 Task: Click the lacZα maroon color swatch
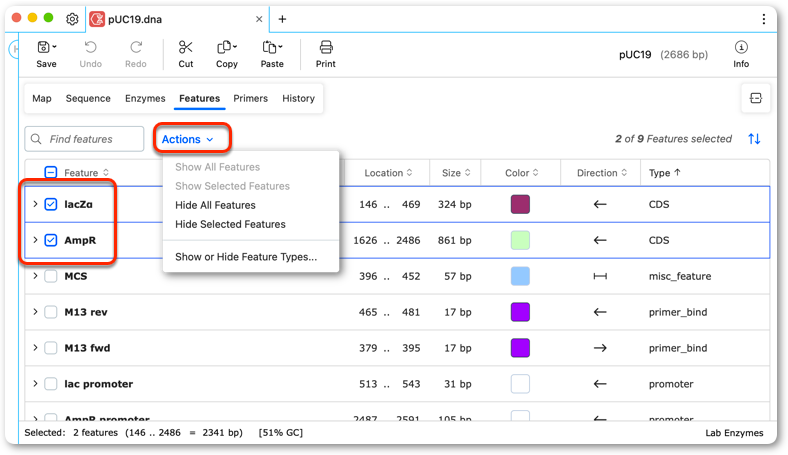pos(520,204)
